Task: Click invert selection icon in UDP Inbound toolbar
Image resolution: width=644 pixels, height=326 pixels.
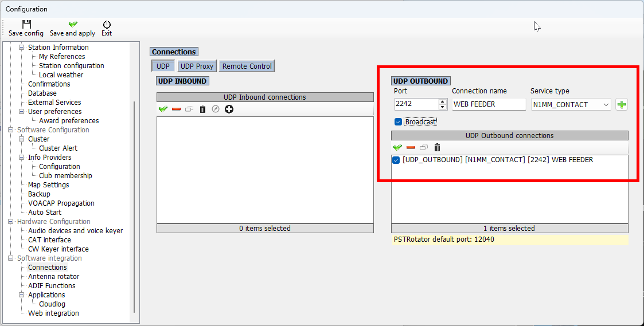Action: pyautogui.click(x=189, y=109)
